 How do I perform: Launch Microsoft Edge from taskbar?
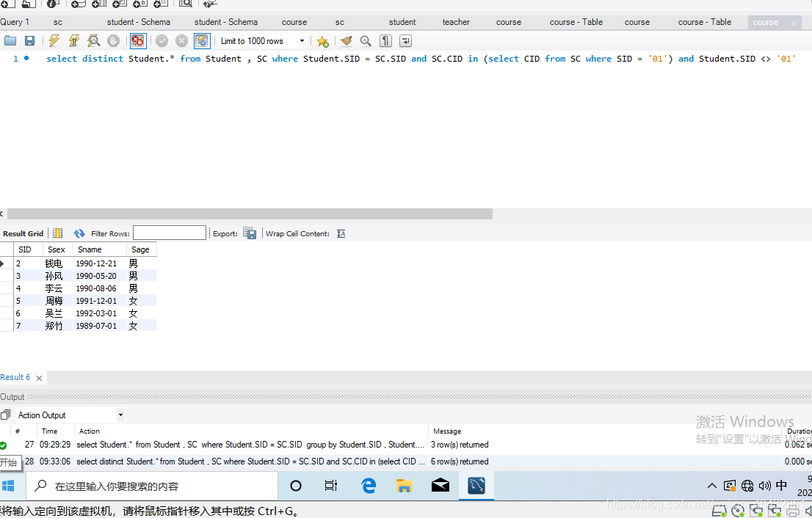tap(369, 486)
